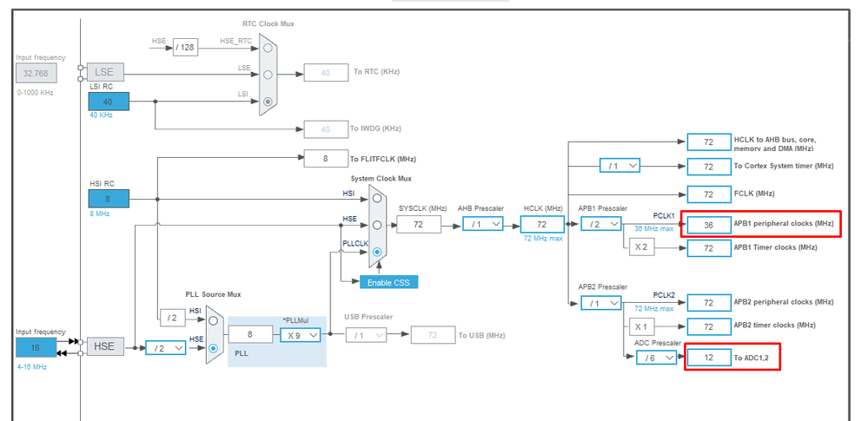The height and width of the screenshot is (421, 868).
Task: Click the To ADC1,2 value 12
Action: [x=709, y=358]
